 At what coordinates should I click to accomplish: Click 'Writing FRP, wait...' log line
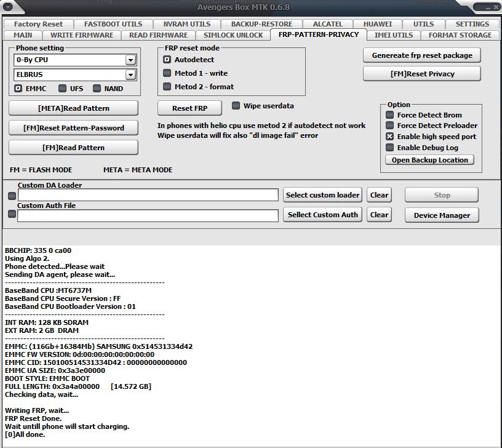pyautogui.click(x=37, y=410)
